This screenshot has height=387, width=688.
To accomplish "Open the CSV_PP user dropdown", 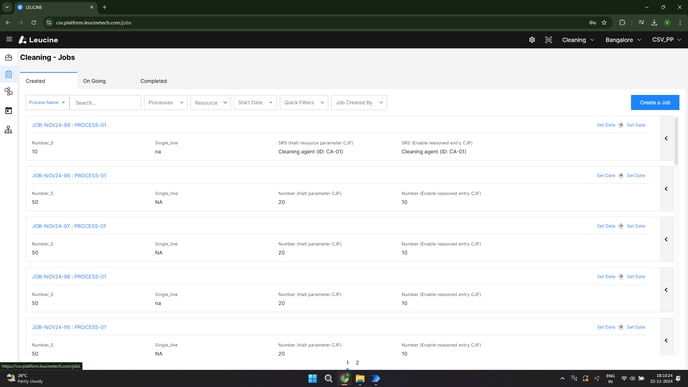I will [666, 40].
